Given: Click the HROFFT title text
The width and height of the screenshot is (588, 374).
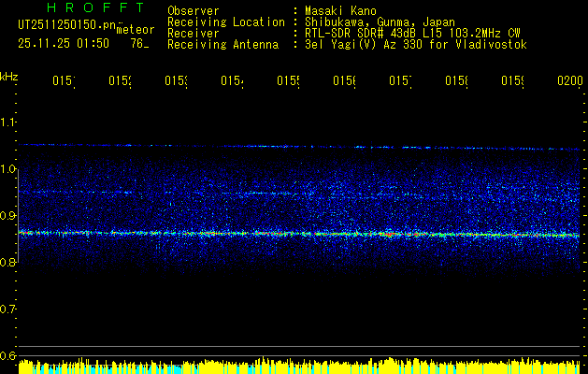Looking at the screenshot, I should 96,7.
